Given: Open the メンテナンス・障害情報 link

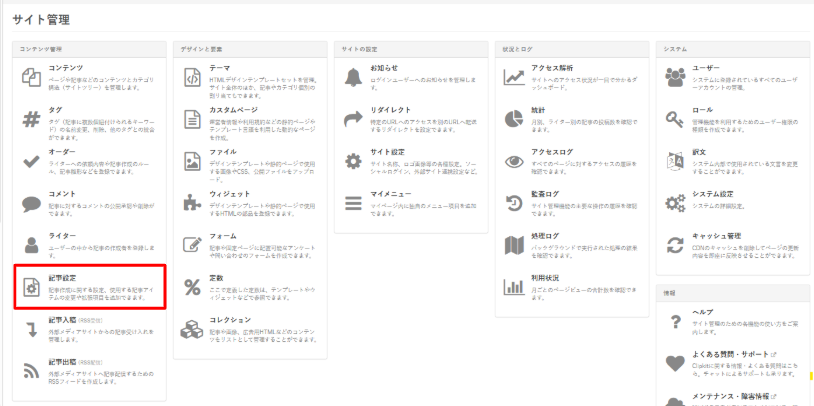Looking at the screenshot, I should pos(731,396).
